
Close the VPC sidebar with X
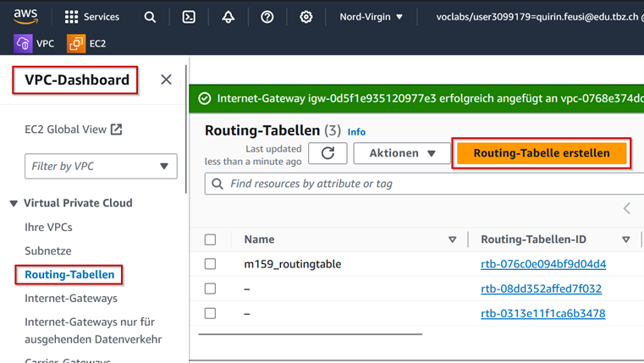coord(166,80)
